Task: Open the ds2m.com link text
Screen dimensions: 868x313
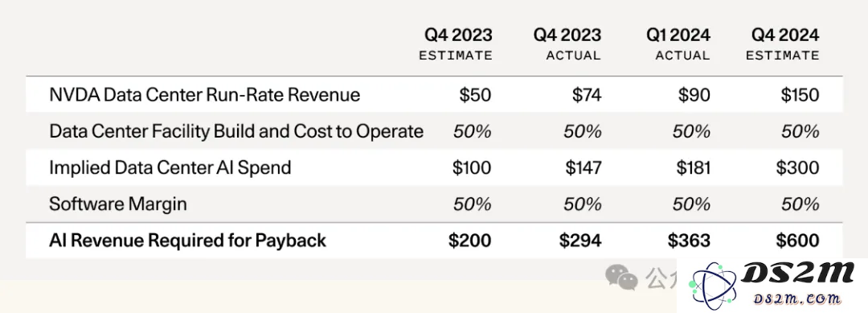Action: pos(798,299)
